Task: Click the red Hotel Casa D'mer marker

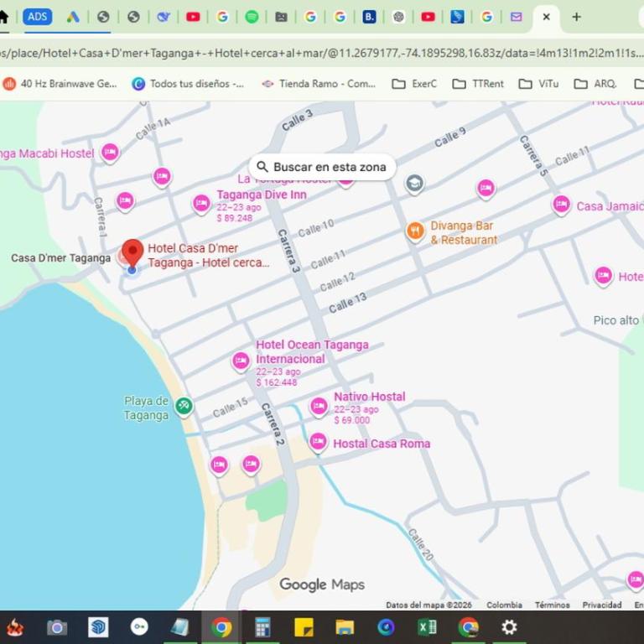Action: 132,253
